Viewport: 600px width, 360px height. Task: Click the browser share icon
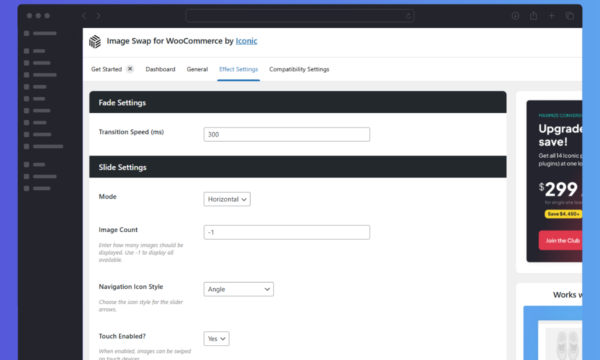pyautogui.click(x=533, y=16)
